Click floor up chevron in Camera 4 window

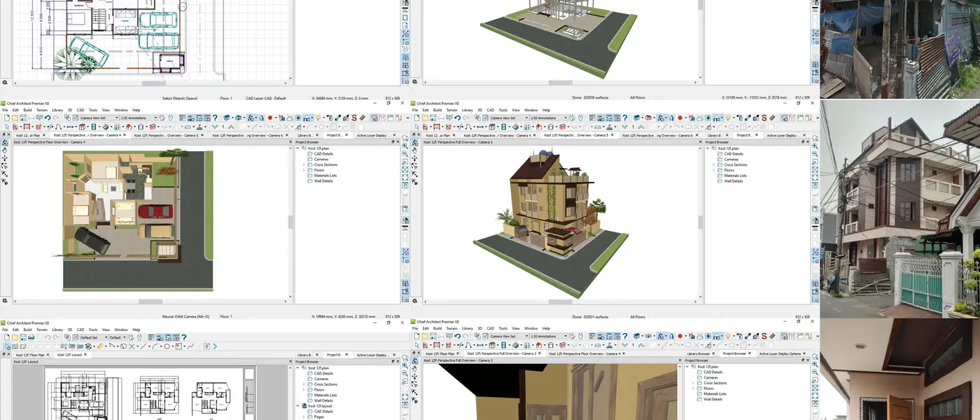coord(231,127)
